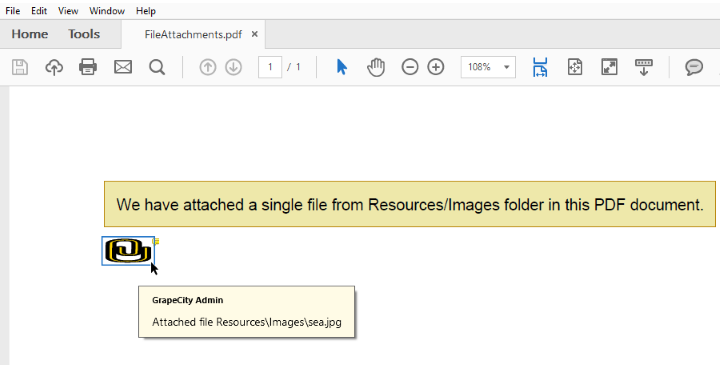
Task: Click the 'GrapeCity Admin' tooltip author
Action: pyautogui.click(x=187, y=300)
